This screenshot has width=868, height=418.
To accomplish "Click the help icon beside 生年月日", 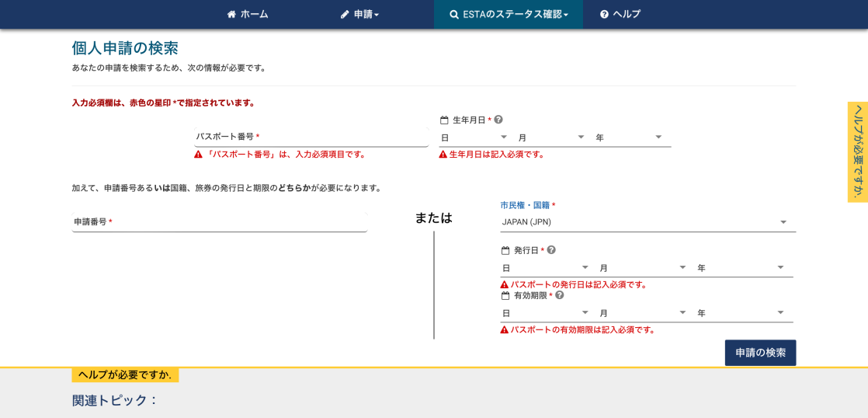I will (498, 120).
